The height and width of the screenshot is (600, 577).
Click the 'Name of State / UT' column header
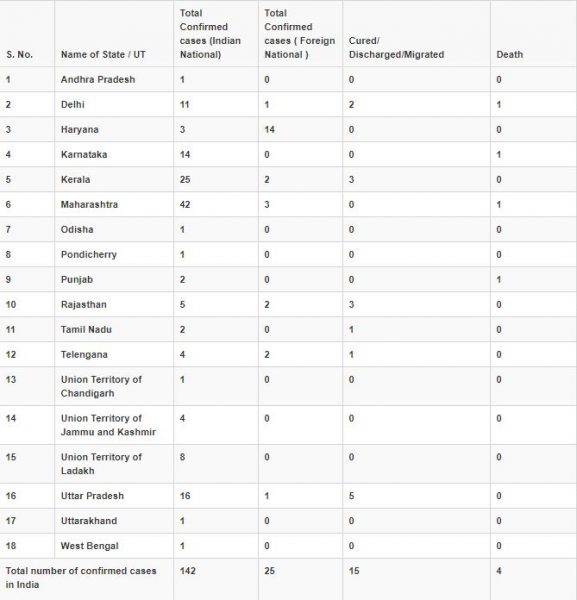(x=103, y=55)
